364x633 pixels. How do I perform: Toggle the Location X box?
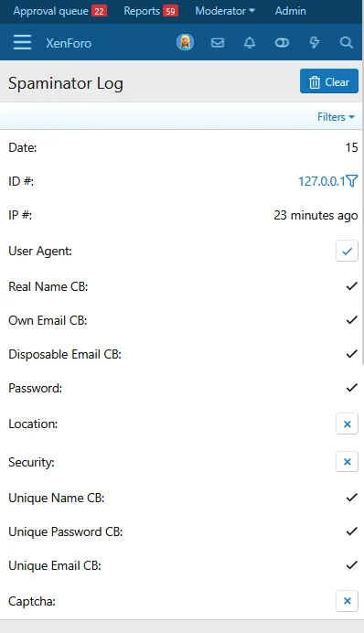pos(347,424)
